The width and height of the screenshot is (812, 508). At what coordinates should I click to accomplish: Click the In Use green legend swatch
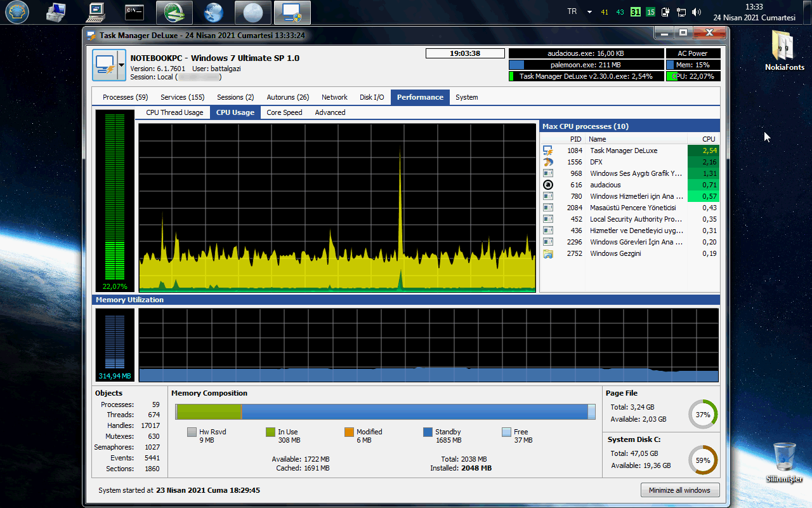(270, 432)
